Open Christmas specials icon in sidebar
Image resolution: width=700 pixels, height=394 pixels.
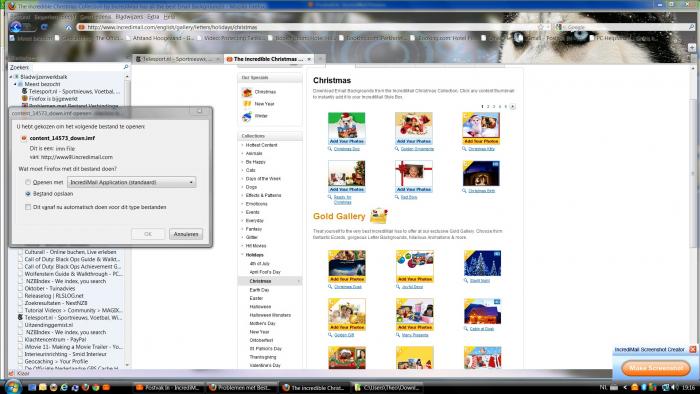click(247, 92)
